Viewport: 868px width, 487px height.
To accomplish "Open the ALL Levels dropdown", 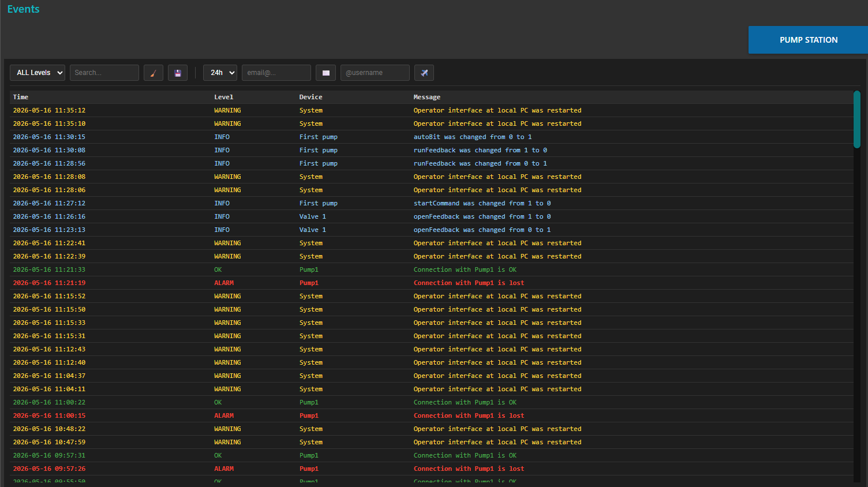I will [x=38, y=73].
